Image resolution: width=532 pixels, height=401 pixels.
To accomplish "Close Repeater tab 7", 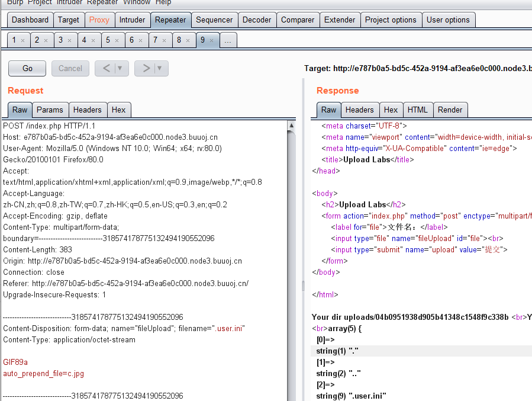I will [164, 40].
